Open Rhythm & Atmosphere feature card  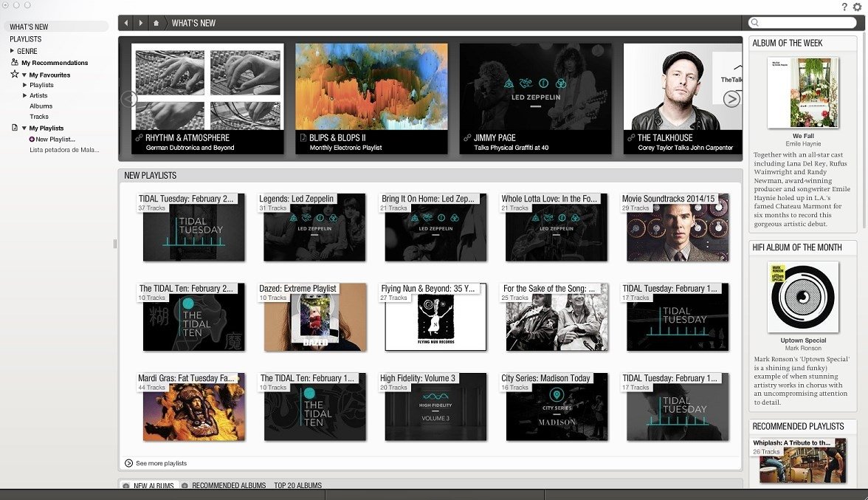(x=207, y=98)
